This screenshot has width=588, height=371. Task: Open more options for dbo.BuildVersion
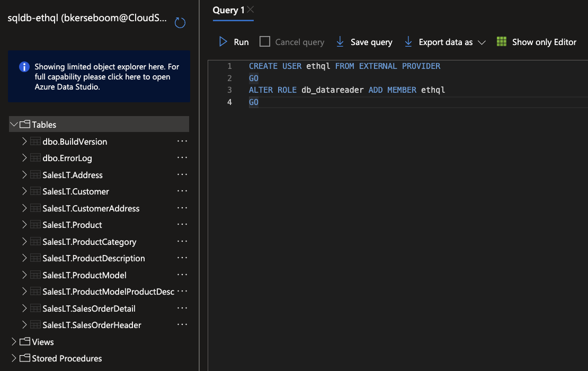182,142
